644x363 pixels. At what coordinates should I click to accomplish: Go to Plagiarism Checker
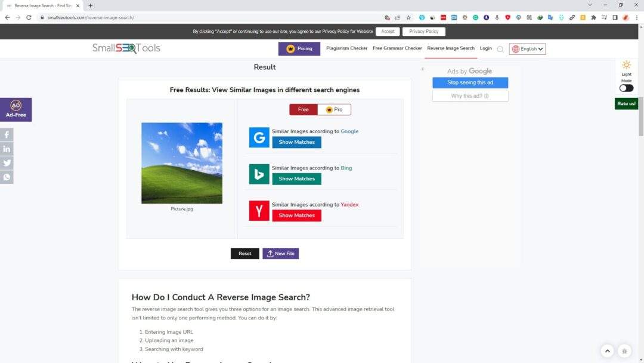[346, 48]
